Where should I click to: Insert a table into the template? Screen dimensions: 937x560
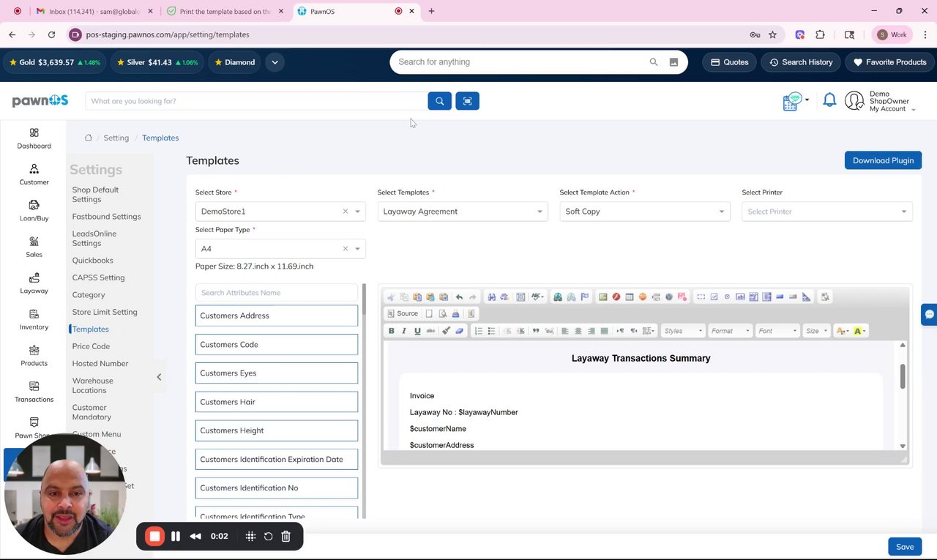[x=629, y=296]
